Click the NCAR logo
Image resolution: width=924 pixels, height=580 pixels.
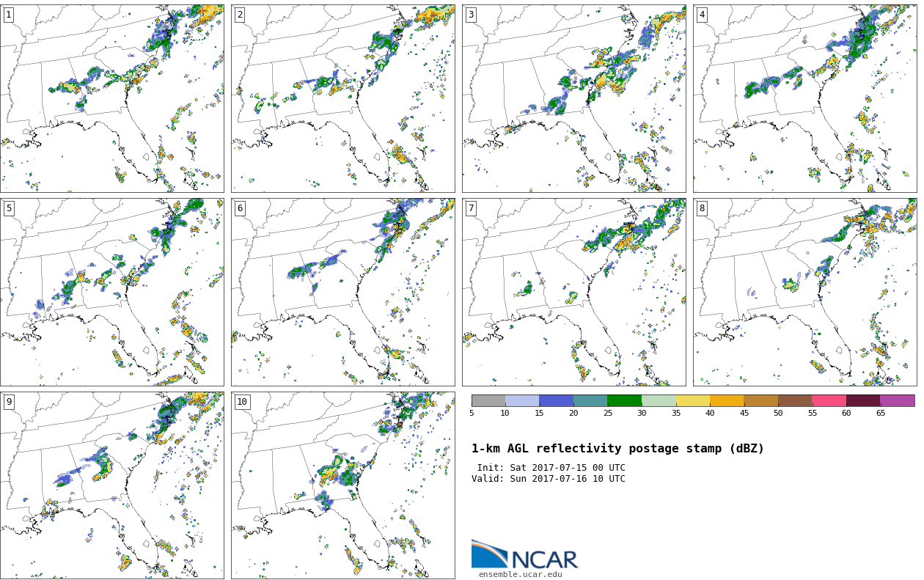[524, 555]
